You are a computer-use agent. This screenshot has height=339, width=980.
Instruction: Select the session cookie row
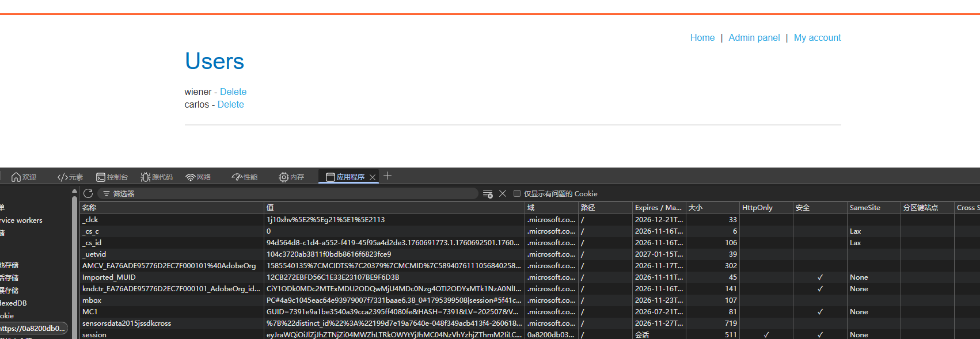coord(172,334)
